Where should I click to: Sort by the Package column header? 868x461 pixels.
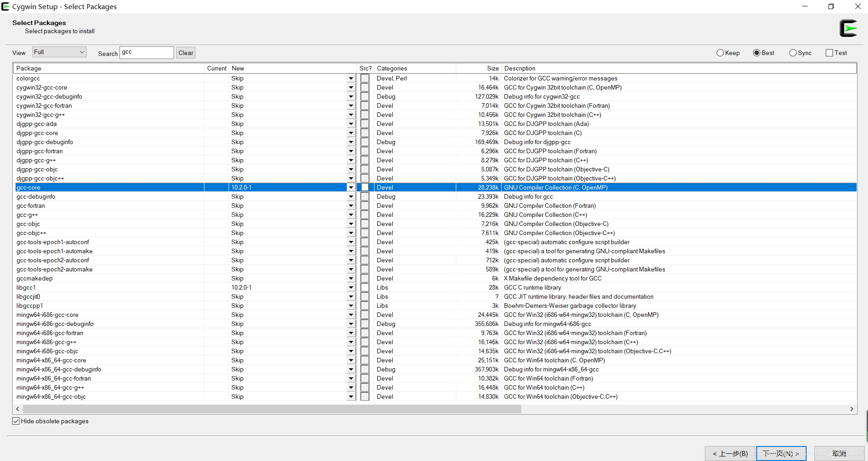[109, 68]
